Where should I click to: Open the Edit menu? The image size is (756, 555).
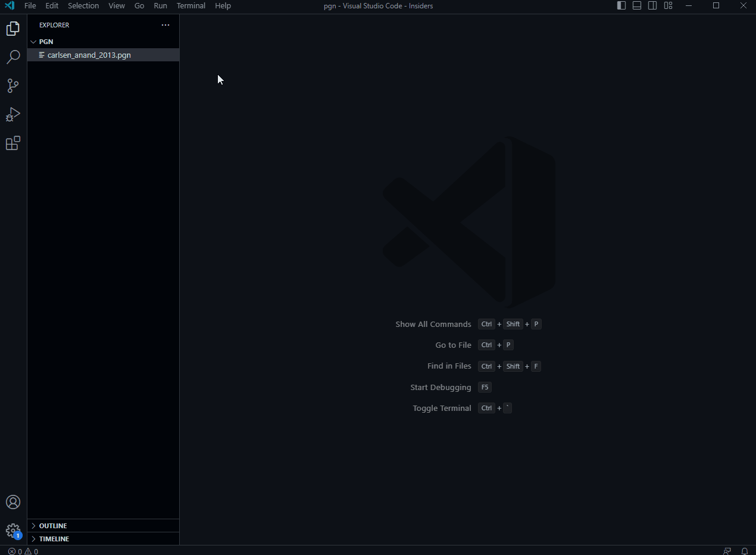click(52, 5)
